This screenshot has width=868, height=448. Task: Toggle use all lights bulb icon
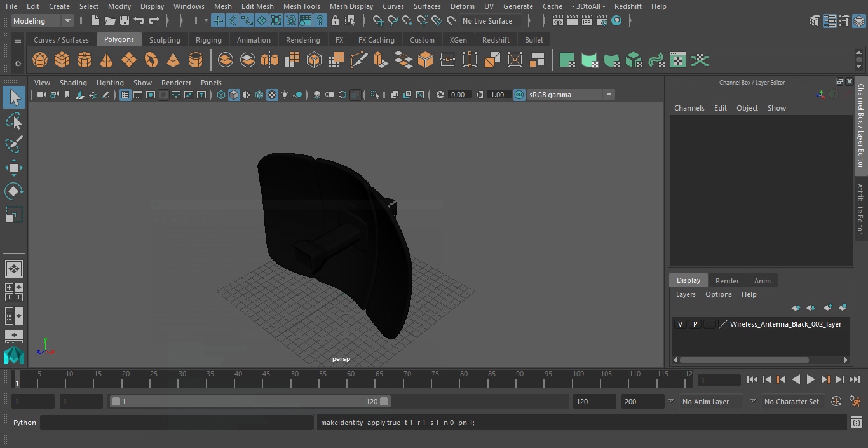(x=285, y=95)
